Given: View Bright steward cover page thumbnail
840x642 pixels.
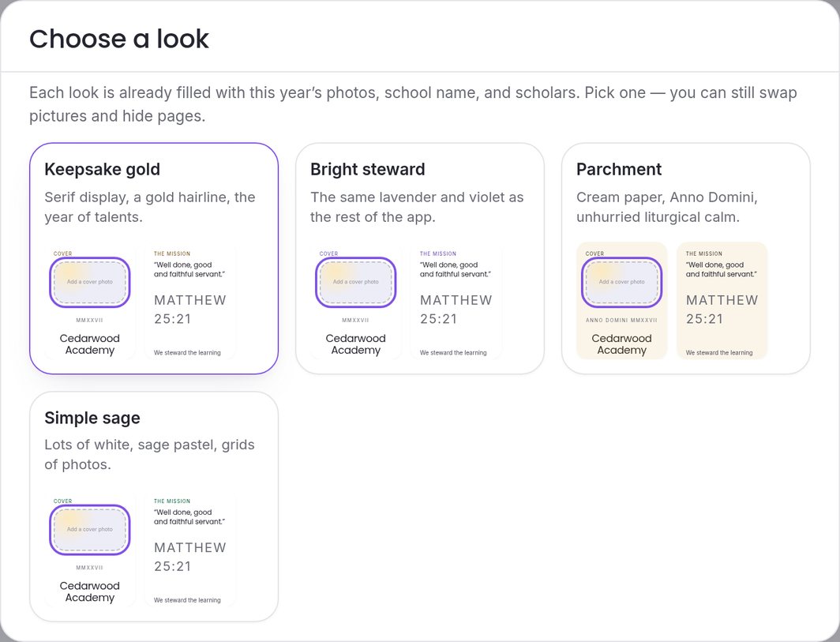Looking at the screenshot, I should pos(356,301).
